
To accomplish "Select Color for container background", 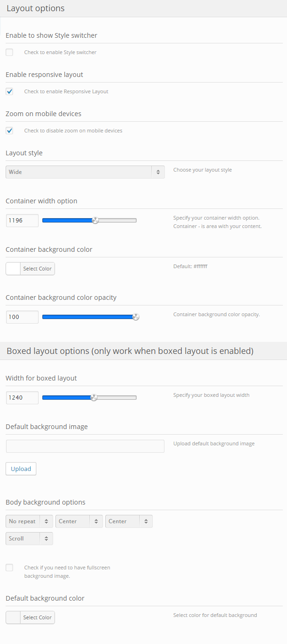I will pos(37,269).
